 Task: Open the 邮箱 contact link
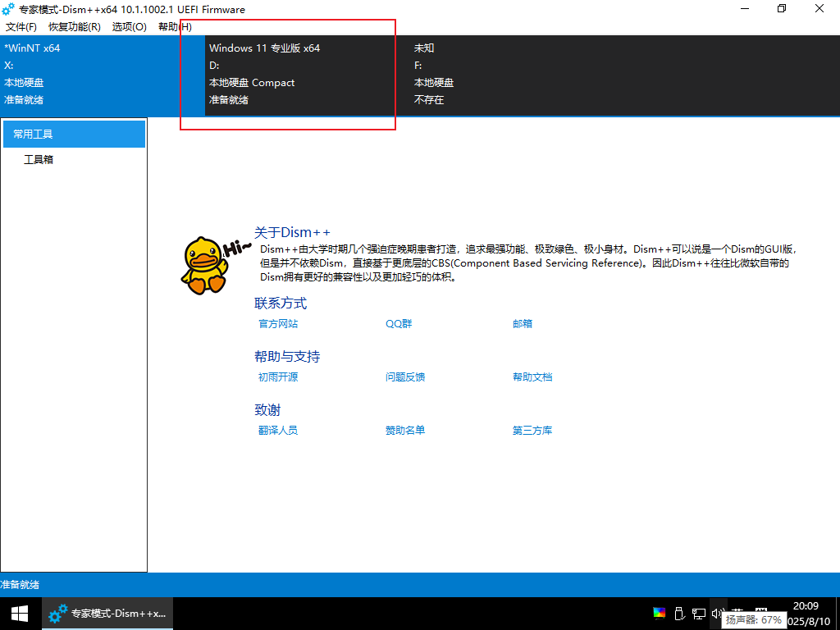523,323
